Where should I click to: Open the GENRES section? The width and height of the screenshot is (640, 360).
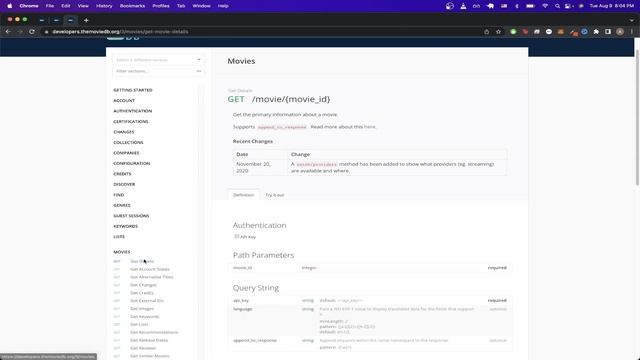(x=122, y=205)
